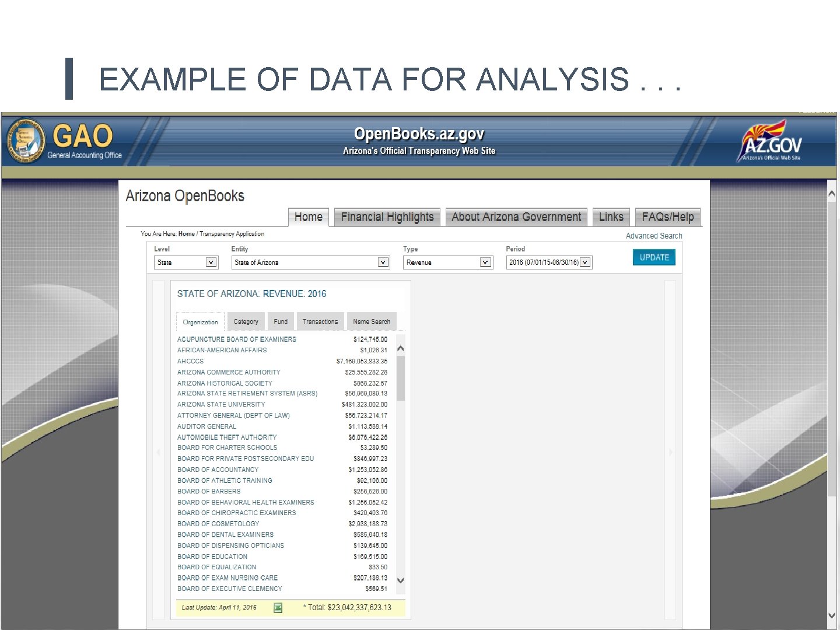Open BOARD OF EXECUTIVE CLEMENCY entry
The width and height of the screenshot is (840, 630).
coord(229,589)
